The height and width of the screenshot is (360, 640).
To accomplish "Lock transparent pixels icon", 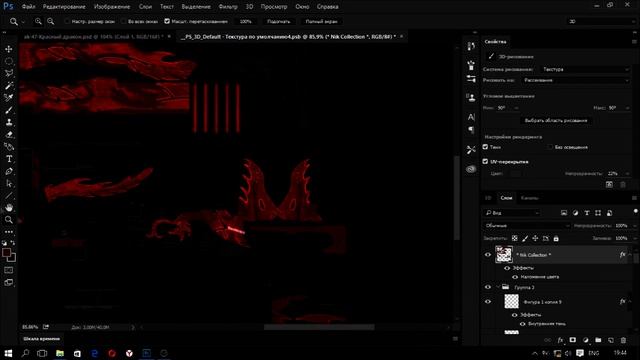I will point(515,238).
